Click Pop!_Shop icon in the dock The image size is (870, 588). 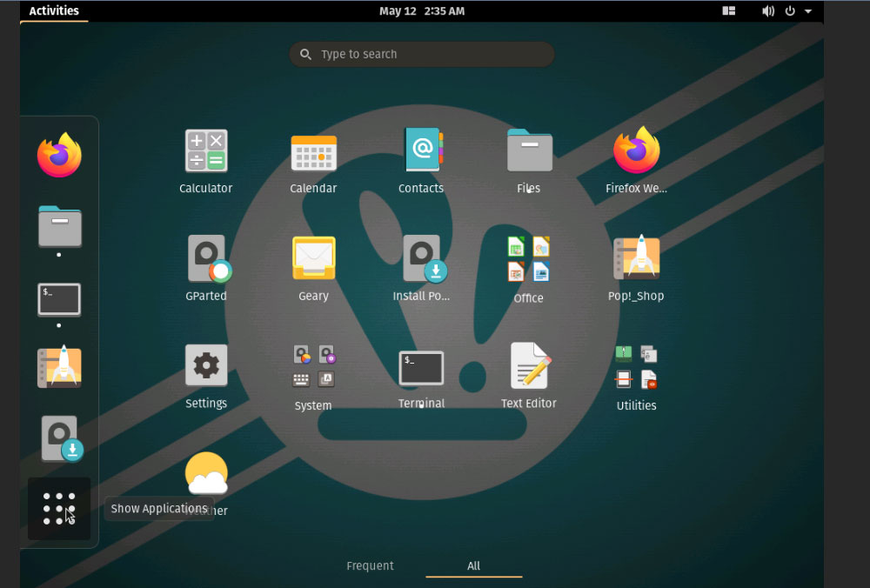[x=59, y=366]
